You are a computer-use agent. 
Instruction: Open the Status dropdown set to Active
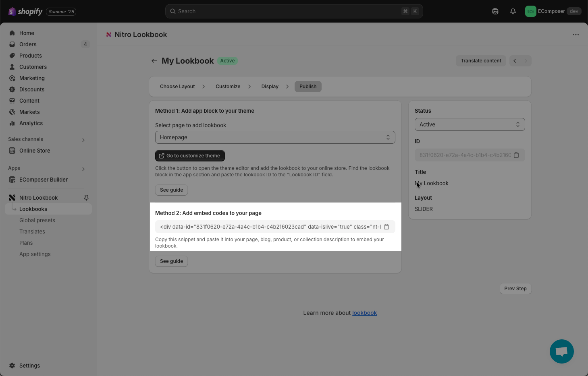tap(470, 124)
